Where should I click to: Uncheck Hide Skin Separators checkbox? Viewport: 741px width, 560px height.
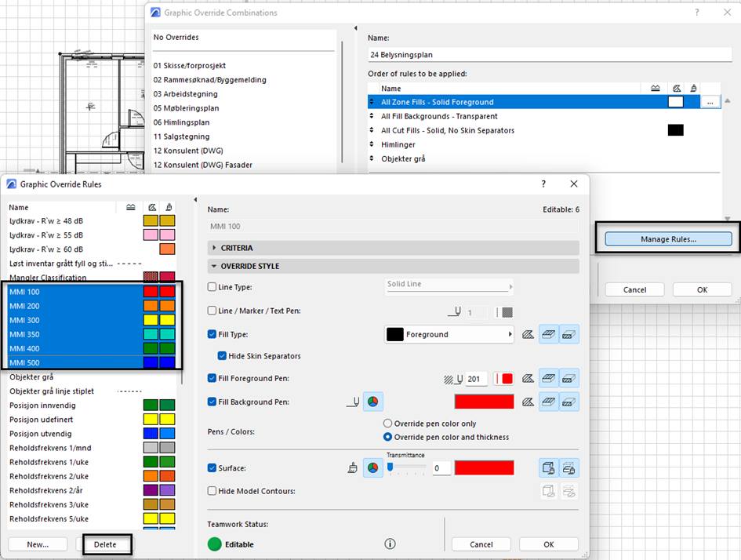coord(222,356)
